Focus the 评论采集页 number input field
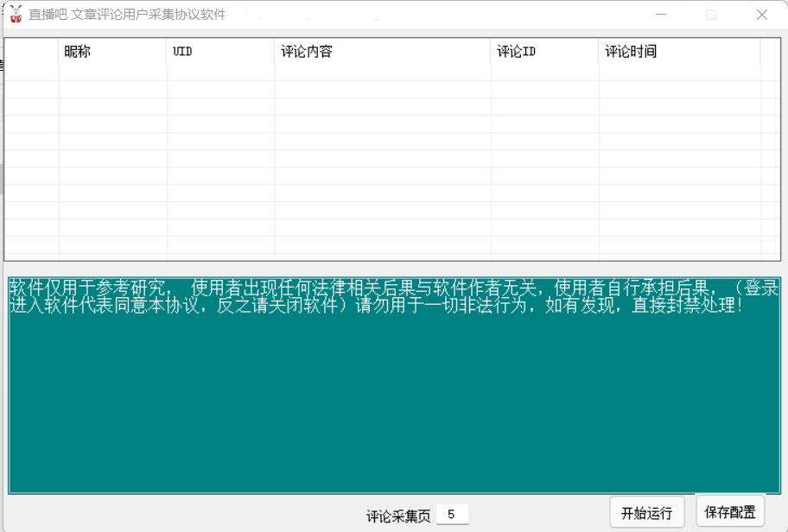Viewport: 788px width, 532px height. (453, 515)
